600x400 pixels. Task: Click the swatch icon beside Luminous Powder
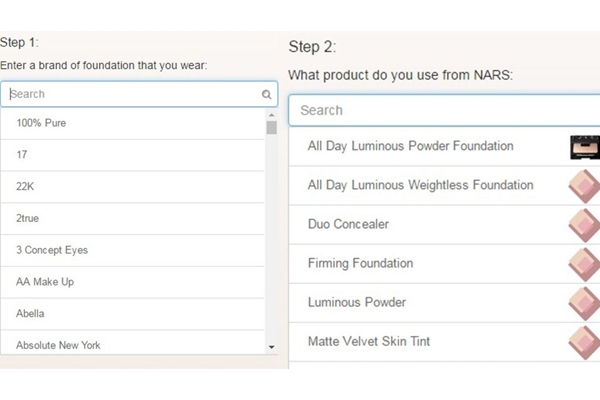coord(584,303)
